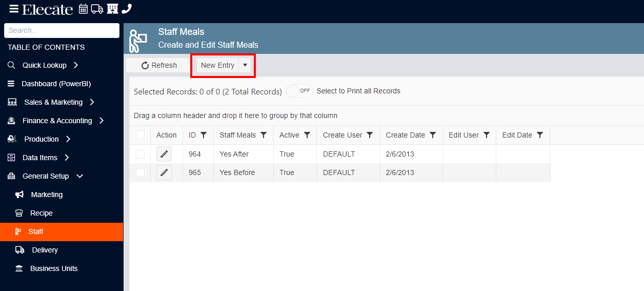Sort by the Create Date column header
Screen dimensions: 644x291
tap(405, 135)
